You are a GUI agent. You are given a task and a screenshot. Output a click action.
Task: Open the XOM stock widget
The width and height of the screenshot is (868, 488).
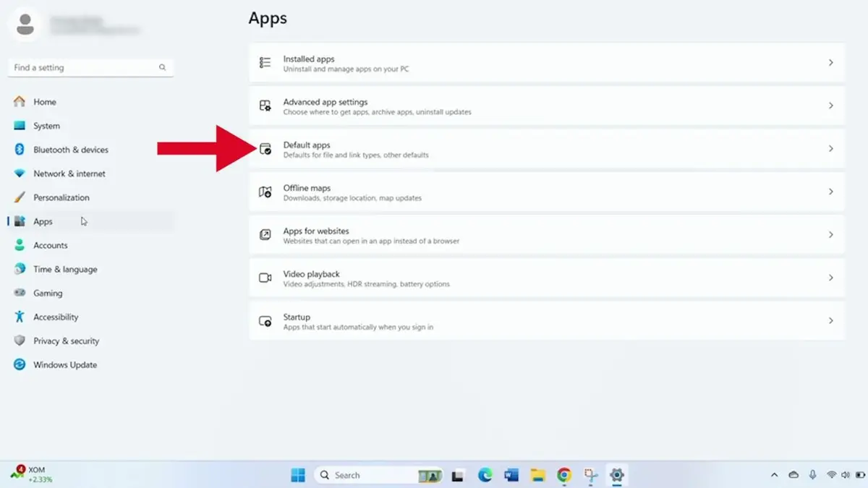coord(30,474)
